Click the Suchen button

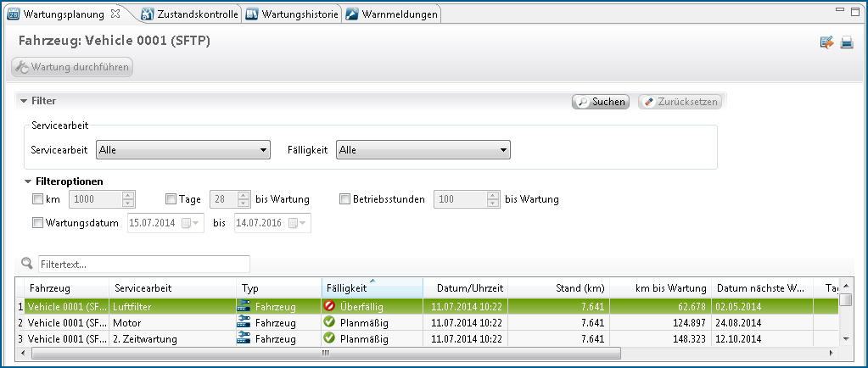coord(600,102)
